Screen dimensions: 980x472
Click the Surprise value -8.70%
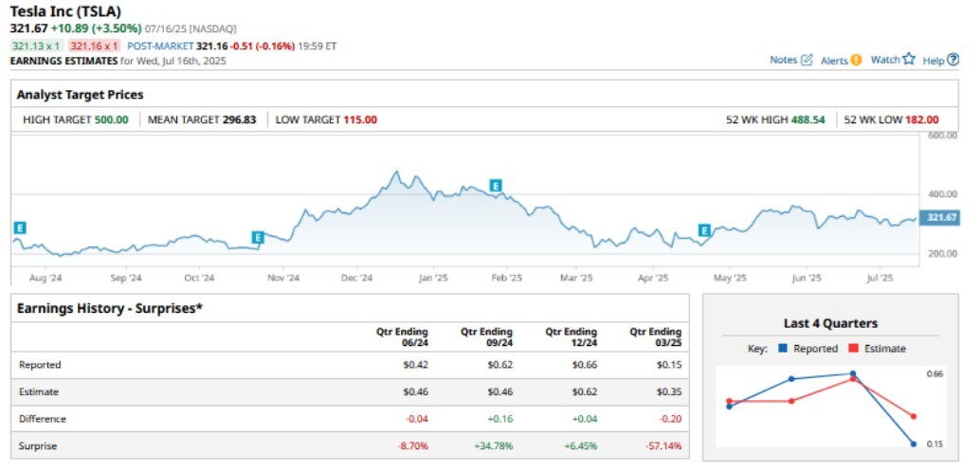point(413,446)
